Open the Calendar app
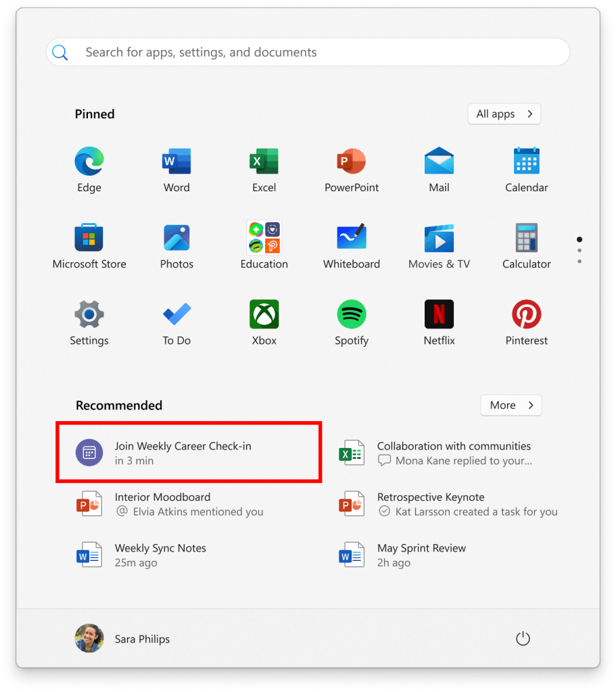This screenshot has width=616, height=692. tap(526, 170)
